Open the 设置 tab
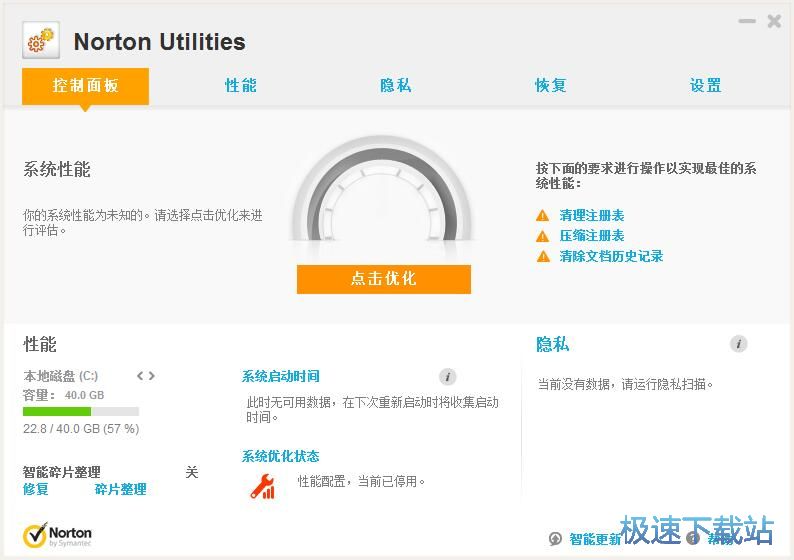 [x=705, y=86]
